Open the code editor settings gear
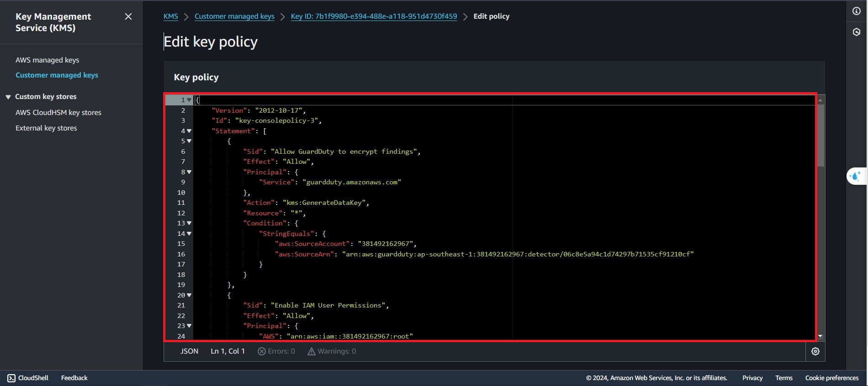The width and height of the screenshot is (868, 386). (x=815, y=351)
